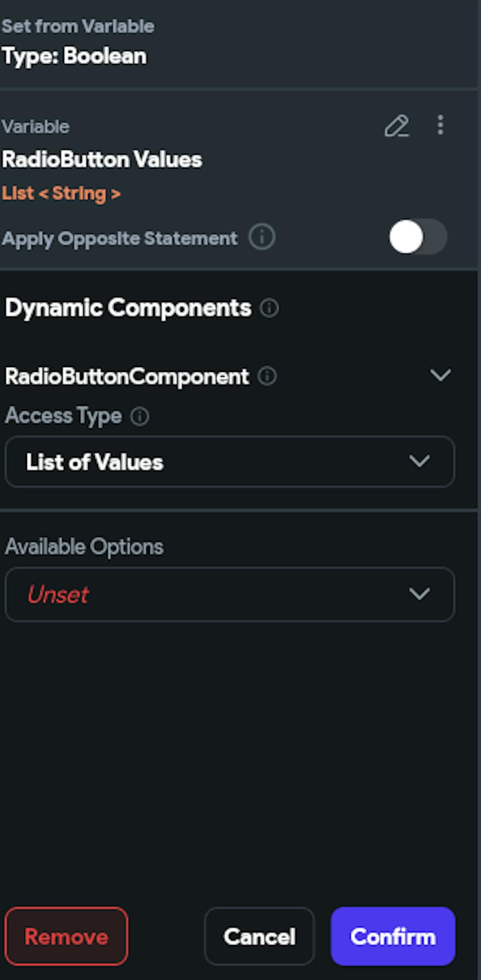Click the Dynamic Components info icon
Screen dimensions: 481x980
coord(269,308)
